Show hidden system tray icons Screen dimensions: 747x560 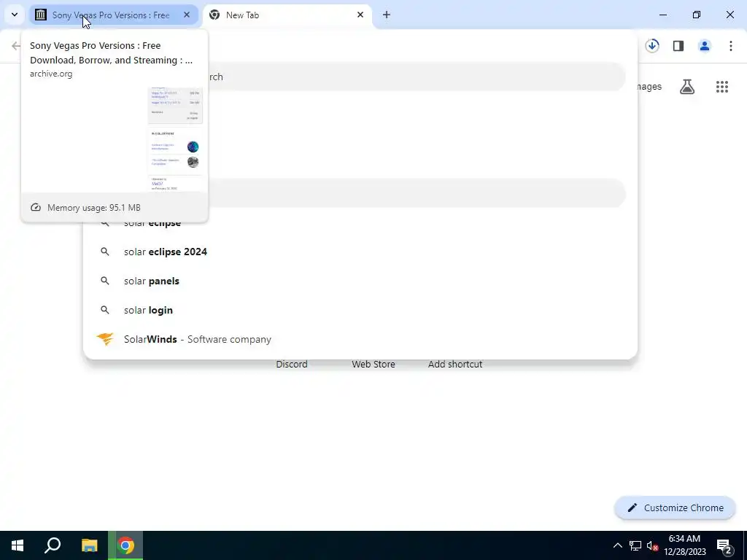(617, 545)
